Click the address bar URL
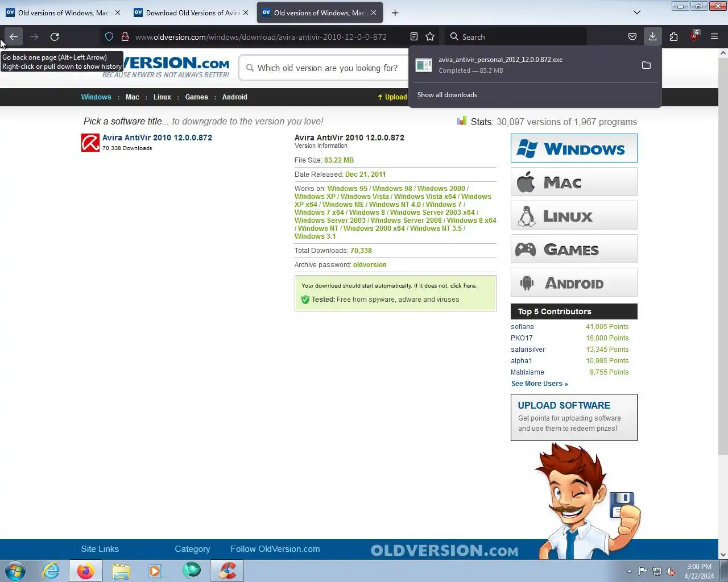The image size is (728, 582). 261,37
